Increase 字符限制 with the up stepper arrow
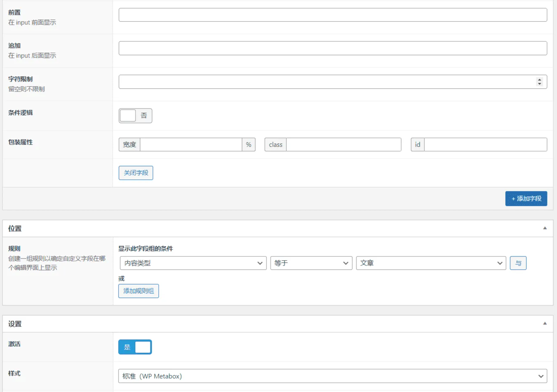Screen dimensions: 557x392 pos(539,80)
